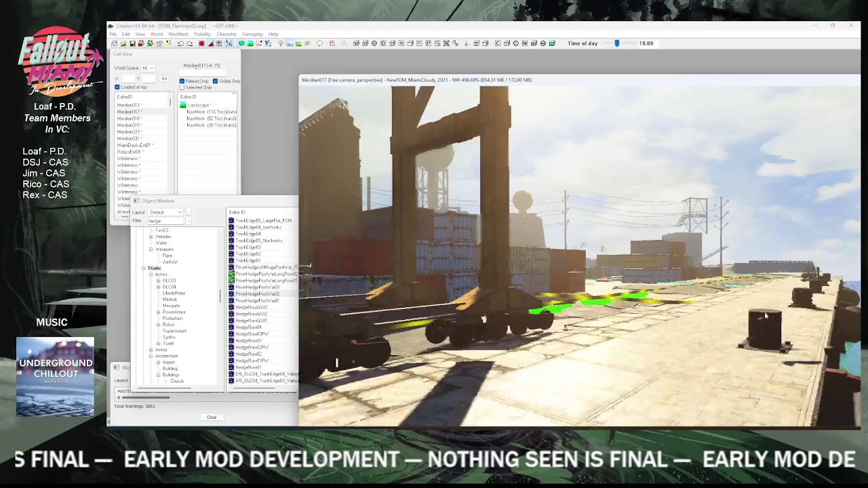Click Landscape icon in Cell View list
This screenshot has width=868, height=488.
tap(183, 105)
